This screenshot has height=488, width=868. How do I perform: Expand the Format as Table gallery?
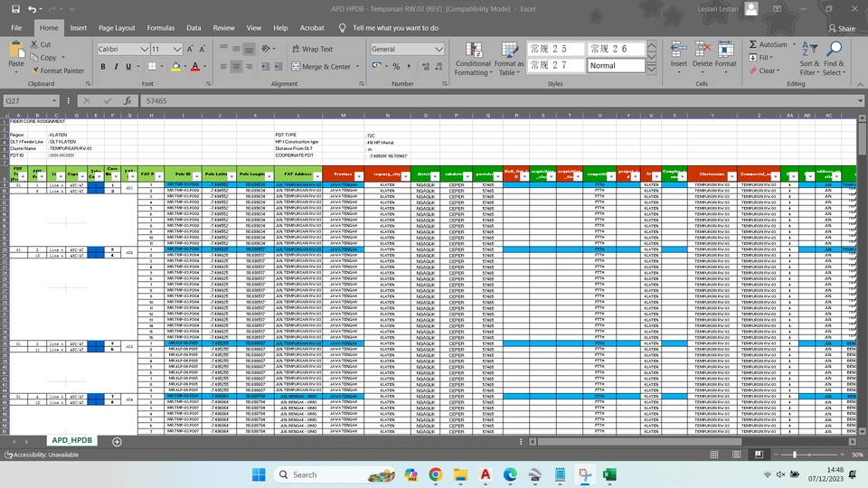tap(509, 58)
